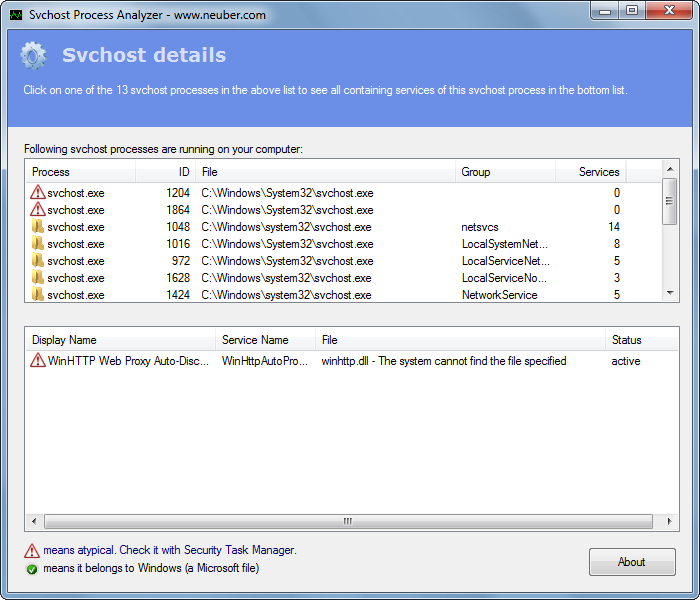The width and height of the screenshot is (700, 600).
Task: Select the svchost.exe row with ID 1204
Action: point(343,192)
